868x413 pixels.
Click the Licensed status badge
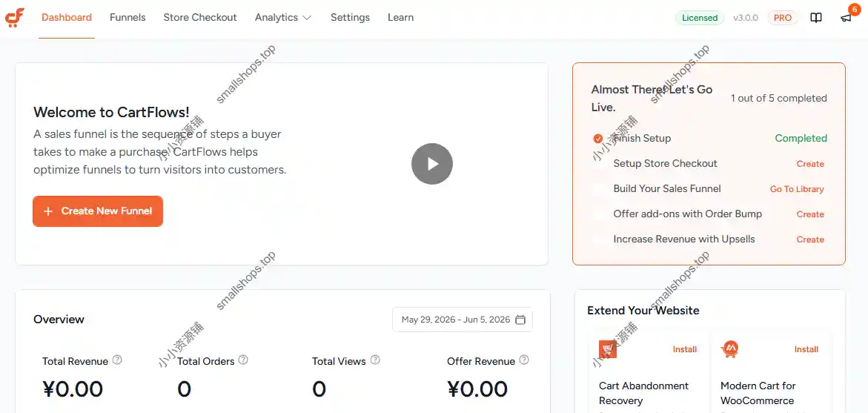tap(700, 18)
